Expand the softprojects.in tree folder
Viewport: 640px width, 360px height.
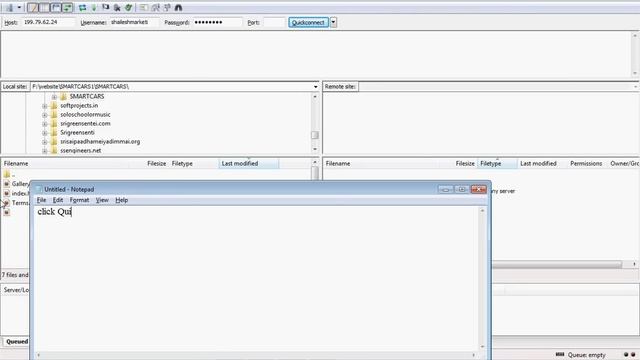pos(44,106)
